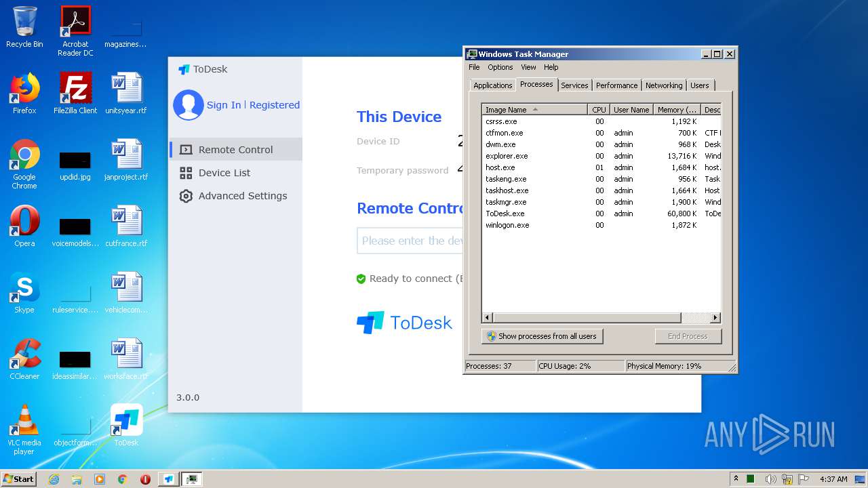Screen dimensions: 868x488
Task: Select the ToDesk.exe process row
Action: pyautogui.click(x=601, y=213)
